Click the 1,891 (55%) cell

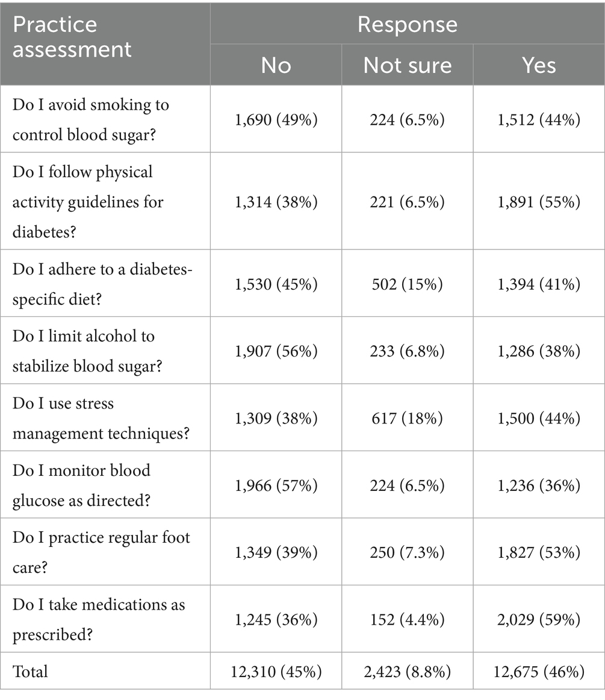coord(539,202)
